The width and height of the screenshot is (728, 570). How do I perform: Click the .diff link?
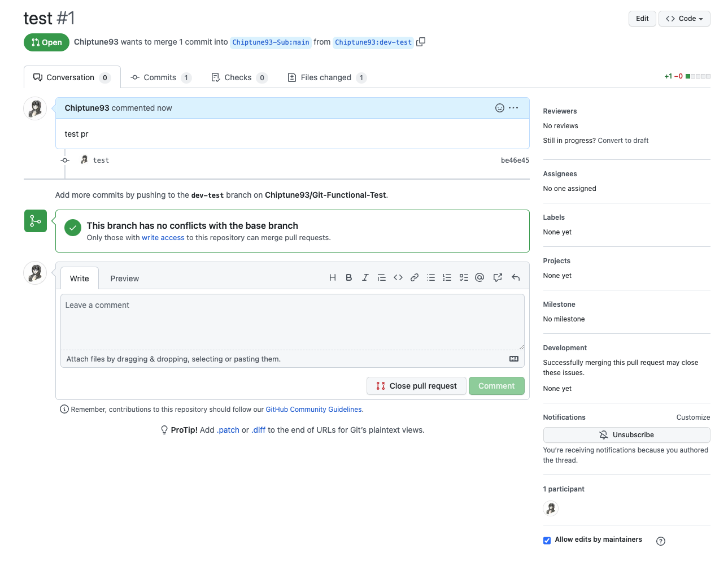258,430
